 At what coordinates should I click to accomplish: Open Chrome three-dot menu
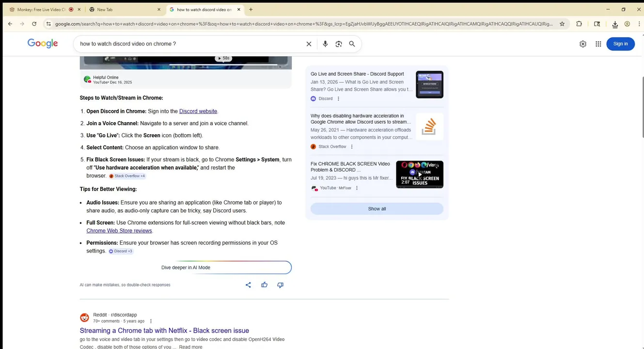point(639,24)
